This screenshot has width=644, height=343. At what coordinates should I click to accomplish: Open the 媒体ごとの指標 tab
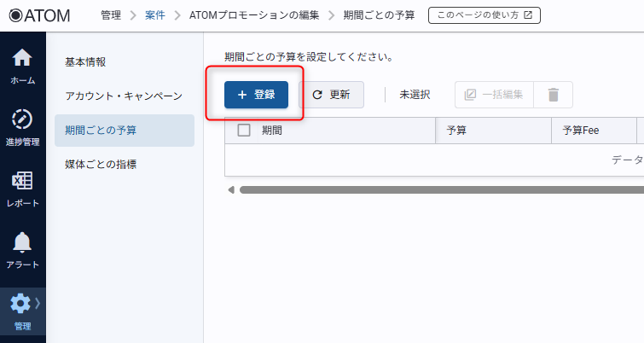point(101,164)
